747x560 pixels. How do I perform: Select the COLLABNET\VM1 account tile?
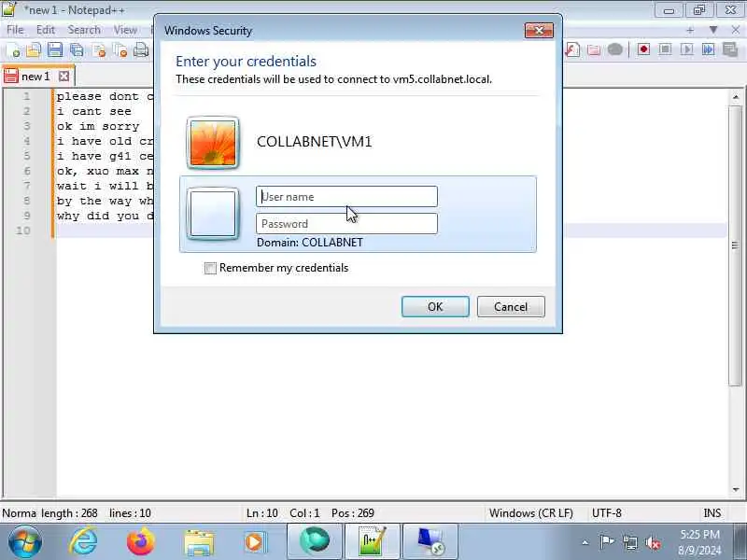point(358,142)
